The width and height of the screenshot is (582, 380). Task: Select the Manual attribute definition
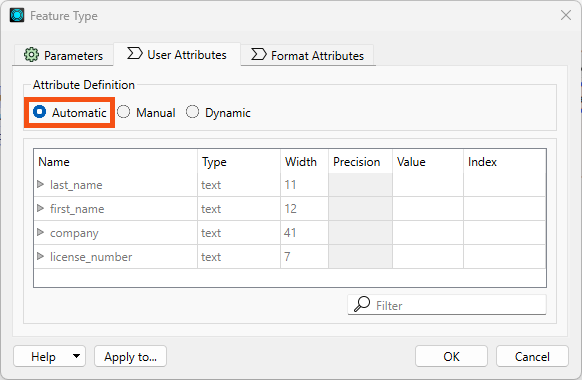[146, 112]
